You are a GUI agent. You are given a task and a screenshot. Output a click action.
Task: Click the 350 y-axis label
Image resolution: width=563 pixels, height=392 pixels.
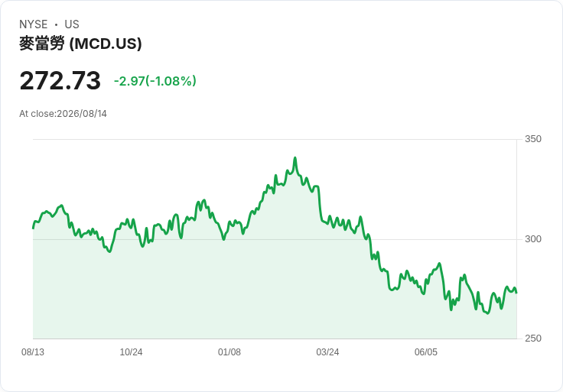533,139
